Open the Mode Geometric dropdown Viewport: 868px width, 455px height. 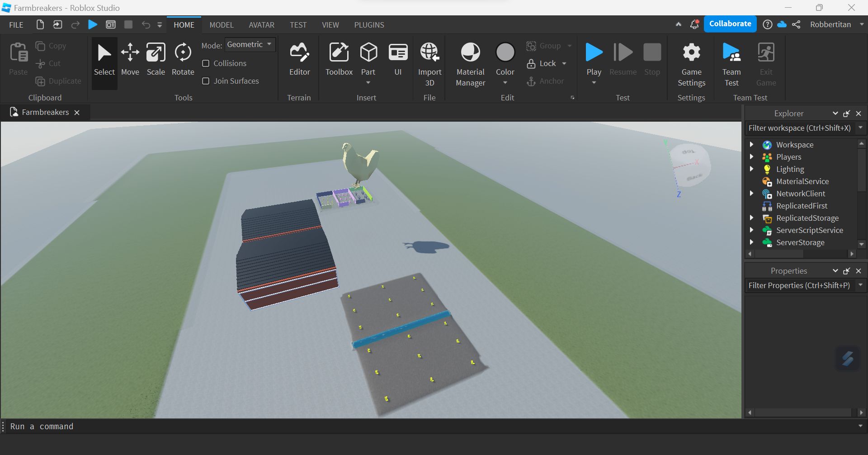[x=250, y=44]
